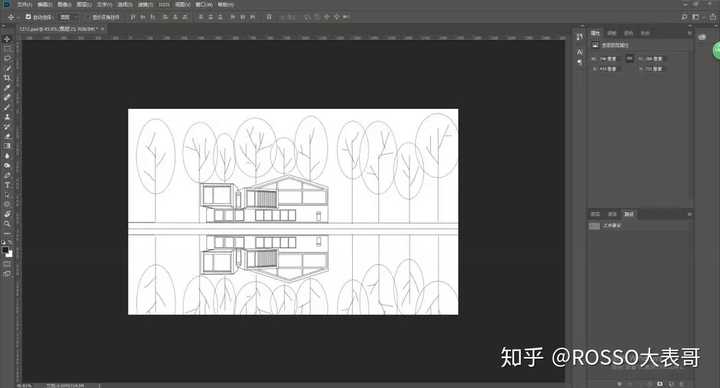Click the background color swatch
Viewport: 720px width, 388px height.
[9, 254]
